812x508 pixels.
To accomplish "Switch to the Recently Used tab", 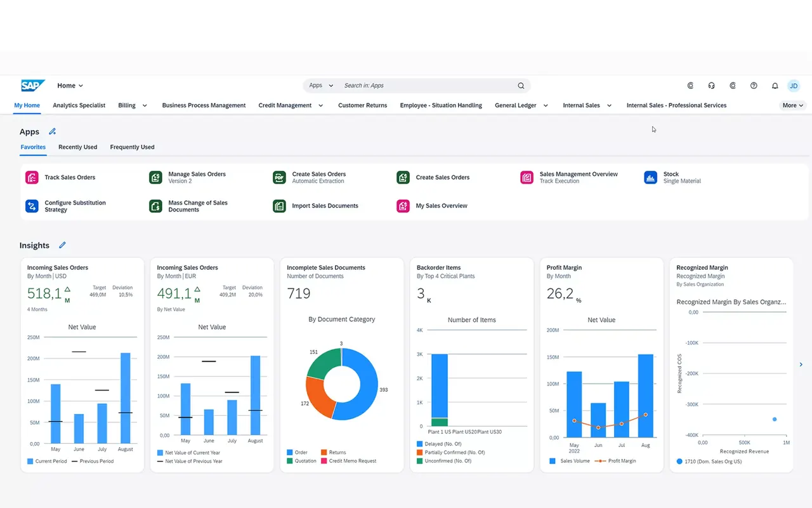I will coord(78,147).
